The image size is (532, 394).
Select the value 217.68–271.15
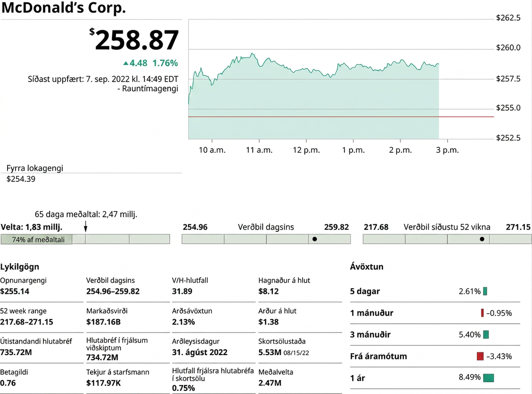27,322
